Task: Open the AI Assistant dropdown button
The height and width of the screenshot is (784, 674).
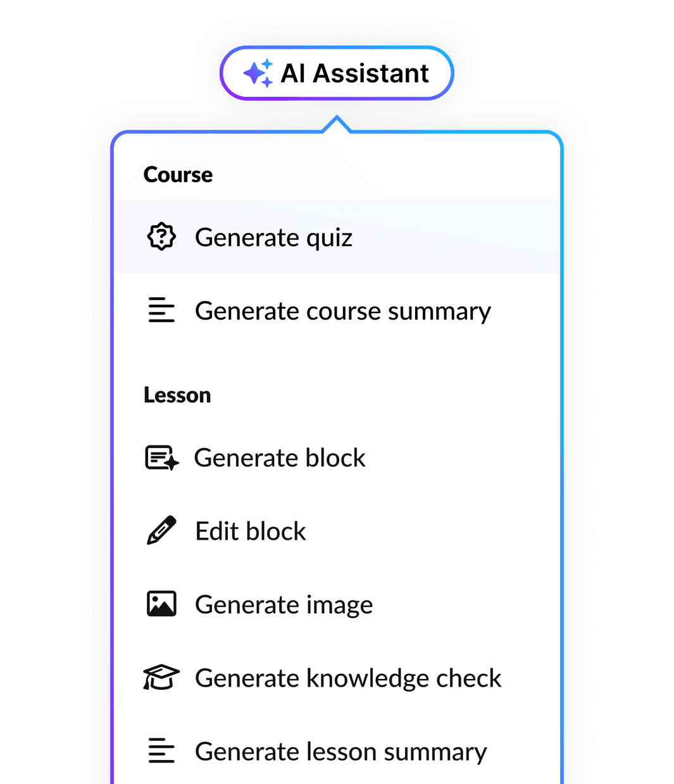Action: coord(337,73)
